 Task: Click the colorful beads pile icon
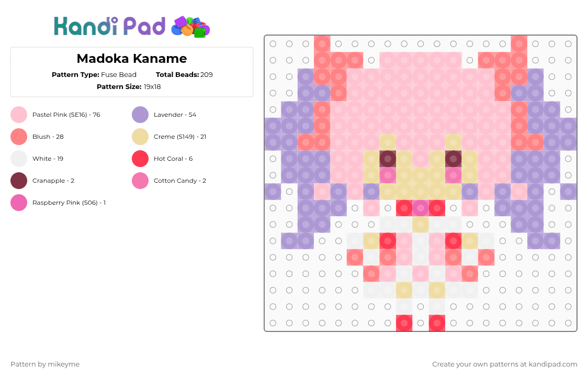pos(190,27)
